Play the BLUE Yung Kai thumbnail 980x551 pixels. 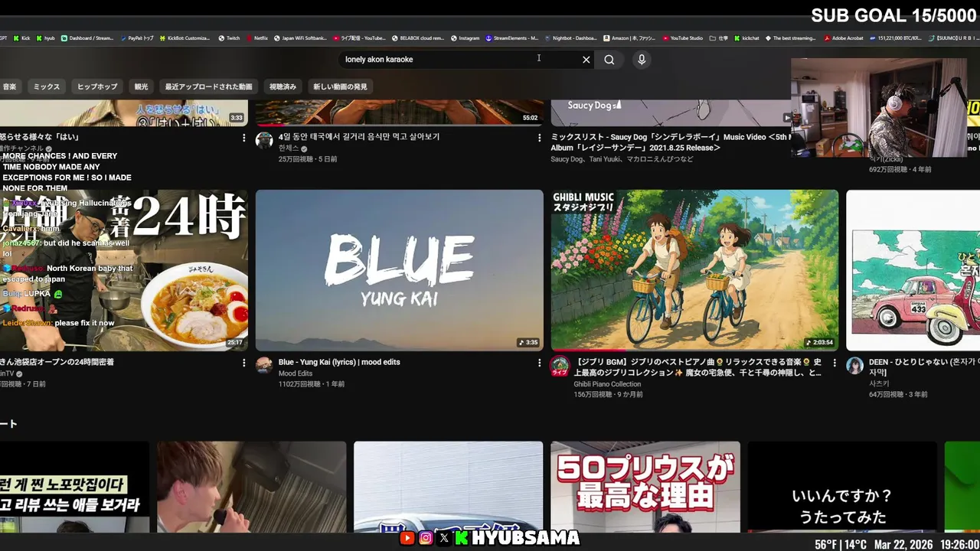click(x=400, y=271)
